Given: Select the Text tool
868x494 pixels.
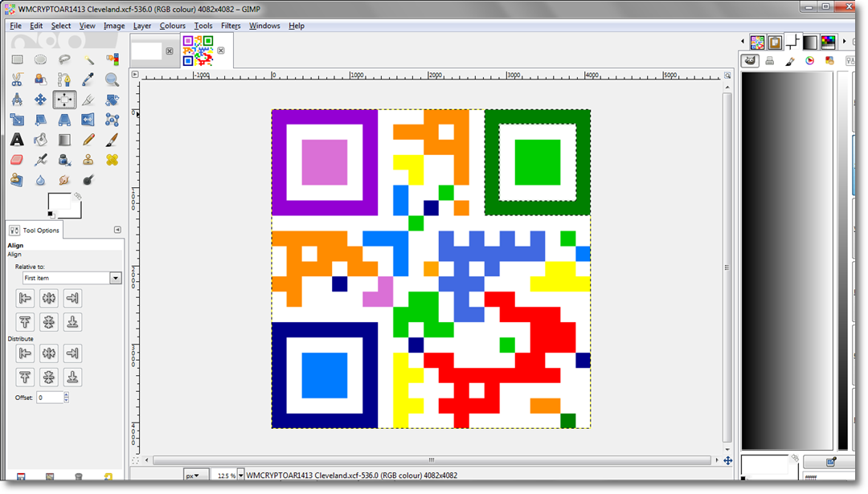Looking at the screenshot, I should click(17, 140).
